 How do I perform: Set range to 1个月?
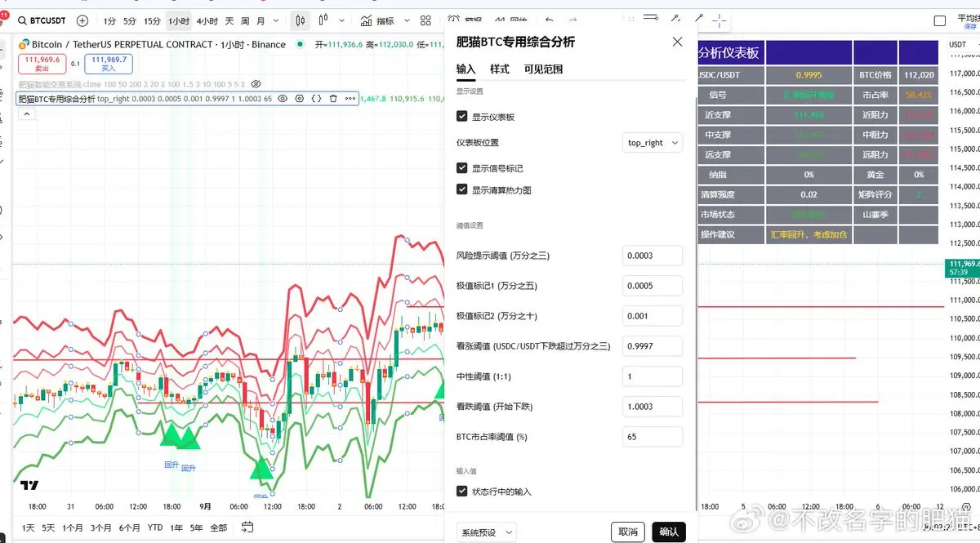point(73,527)
